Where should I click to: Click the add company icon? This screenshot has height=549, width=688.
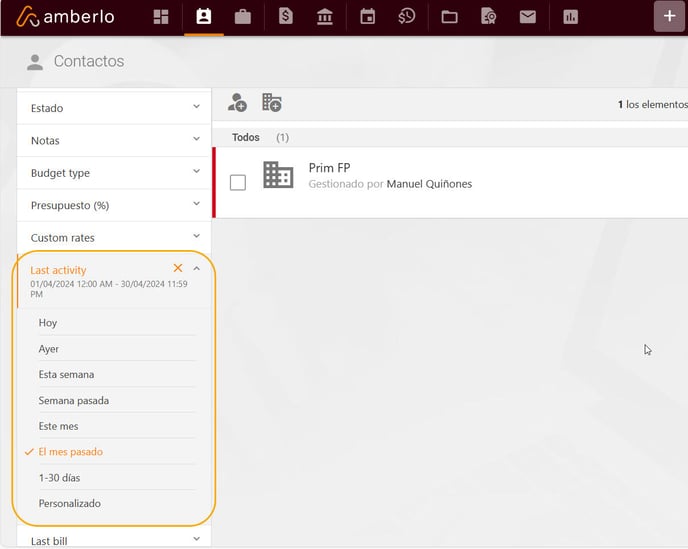point(271,103)
